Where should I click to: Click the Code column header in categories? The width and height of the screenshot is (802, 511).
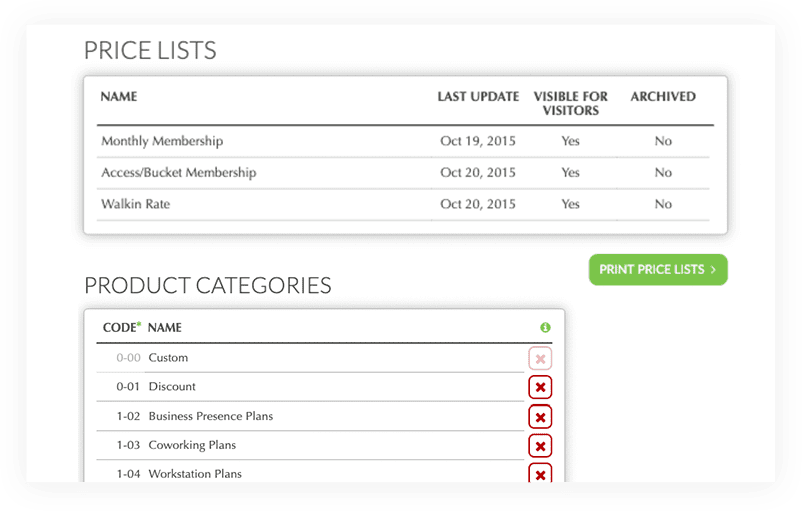tap(120, 327)
